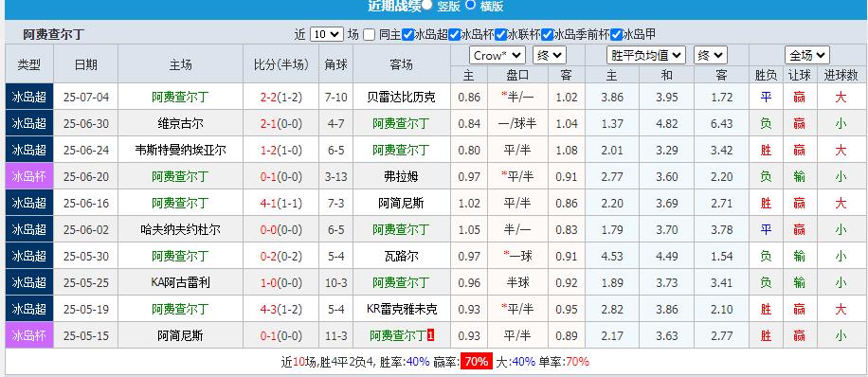The height and width of the screenshot is (377, 868).
Task: Select the 竖版 radio button
Action: pos(426,5)
